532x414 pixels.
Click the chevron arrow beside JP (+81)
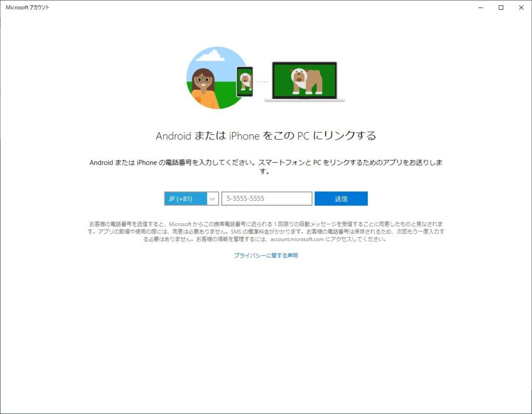[212, 199]
